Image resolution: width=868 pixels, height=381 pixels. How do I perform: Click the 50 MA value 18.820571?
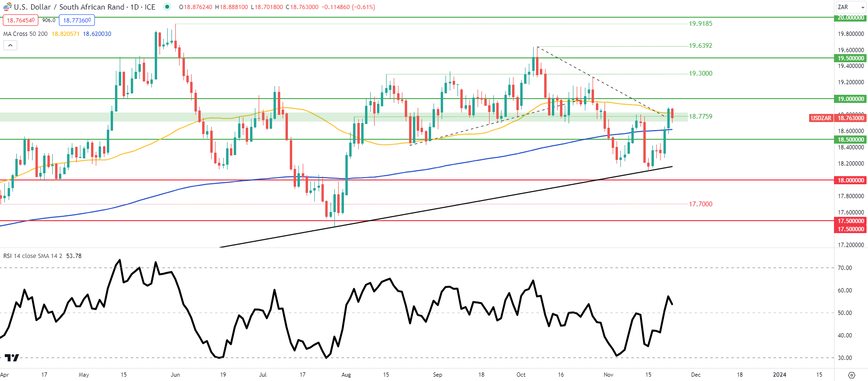coord(66,34)
